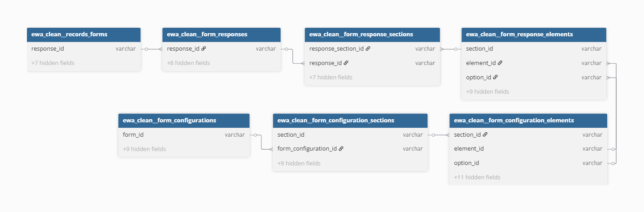The width and height of the screenshot is (644, 212).
Task: Click link icon next to element_id in form_response_elements
Action: 500,63
